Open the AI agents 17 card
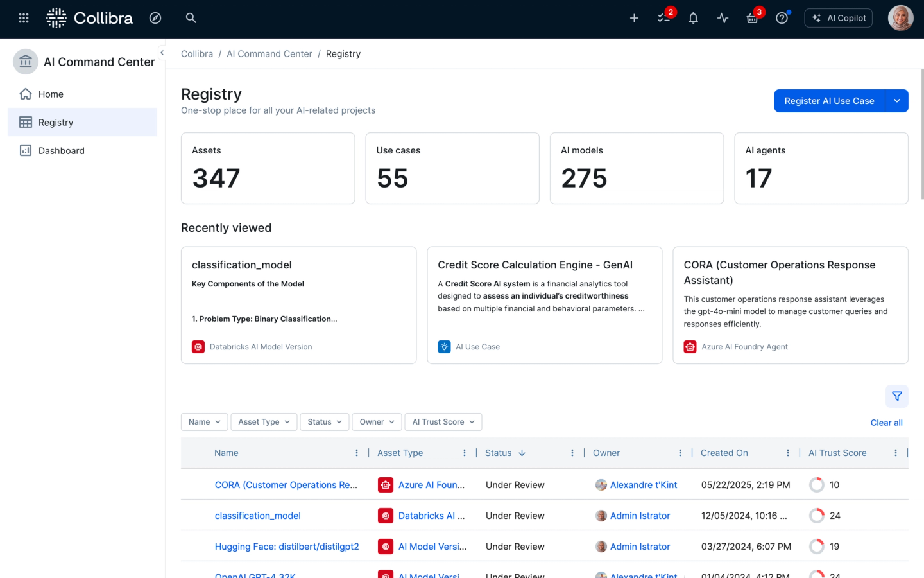Image resolution: width=924 pixels, height=578 pixels. pyautogui.click(x=821, y=168)
